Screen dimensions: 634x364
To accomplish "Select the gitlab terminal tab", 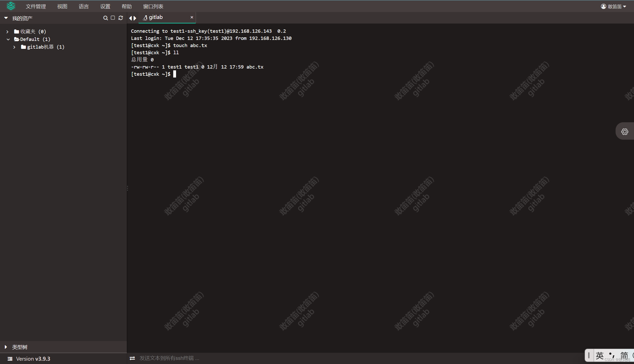I will (156, 17).
